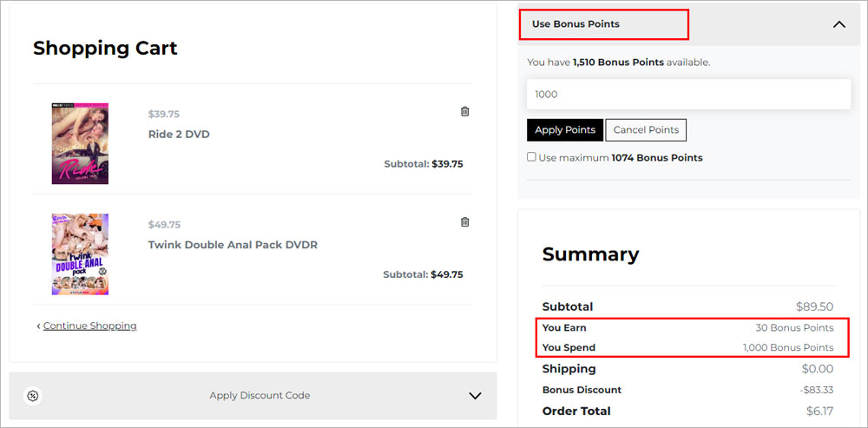Toggle the Use maximum Bonus Points checkbox
Viewport: 868px width, 428px height.
tap(531, 157)
